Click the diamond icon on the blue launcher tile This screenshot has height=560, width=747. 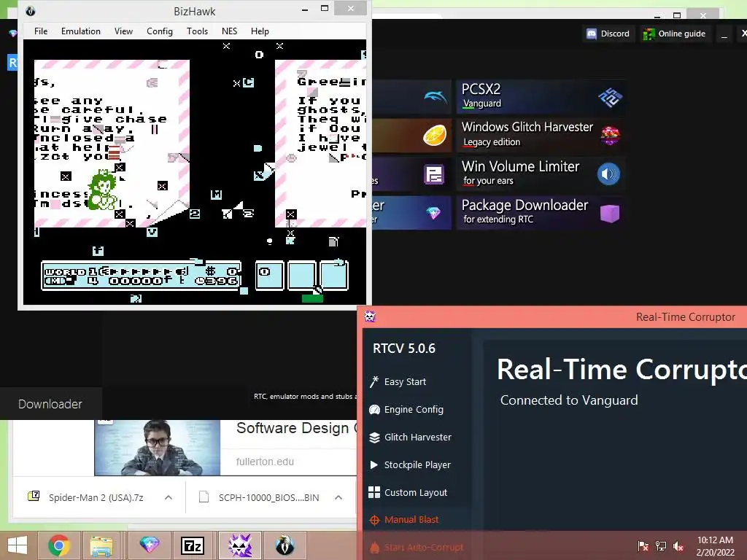[433, 213]
